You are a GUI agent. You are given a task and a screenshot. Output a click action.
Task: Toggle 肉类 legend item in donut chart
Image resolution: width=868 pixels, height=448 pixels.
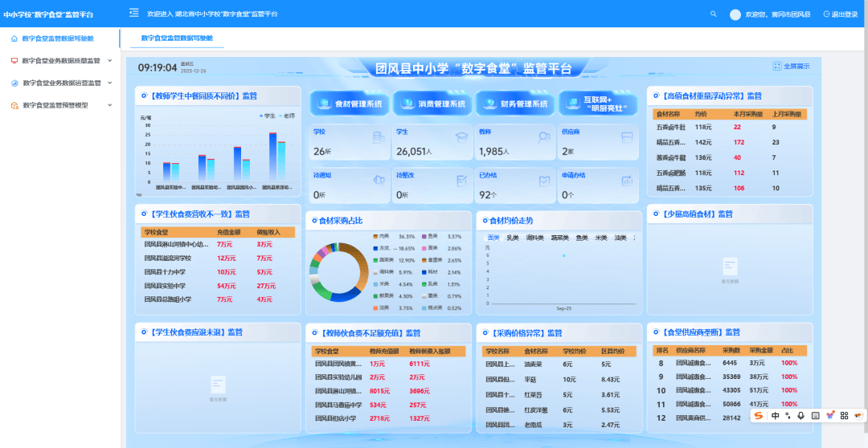pyautogui.click(x=380, y=237)
